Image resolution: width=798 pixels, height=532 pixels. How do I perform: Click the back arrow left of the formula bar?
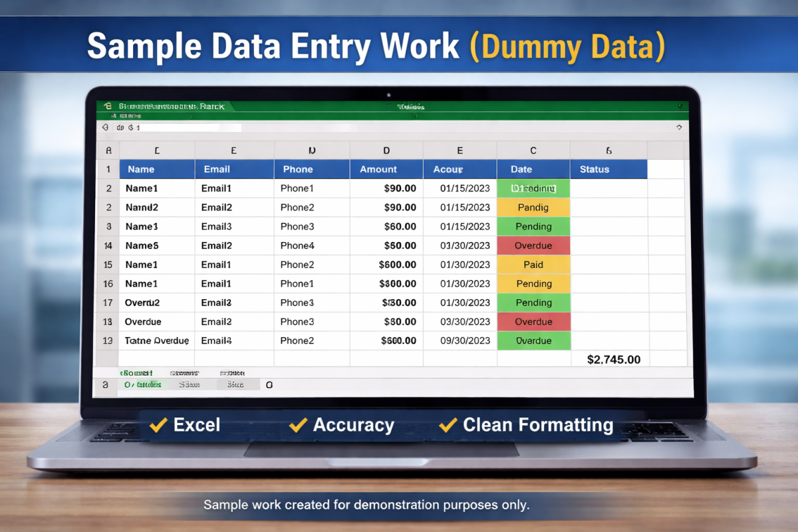(105, 127)
